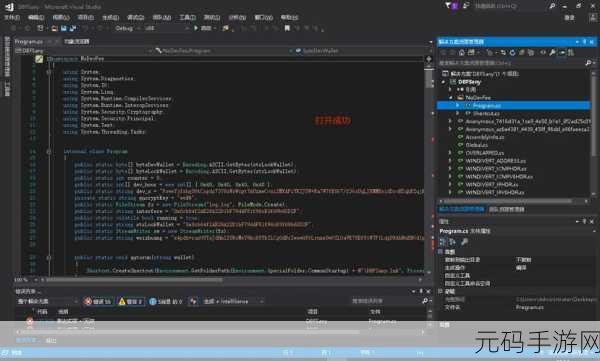The image size is (600, 361).
Task: Open the NoDevFee.Program class navigation dropdown
Action: click(224, 51)
